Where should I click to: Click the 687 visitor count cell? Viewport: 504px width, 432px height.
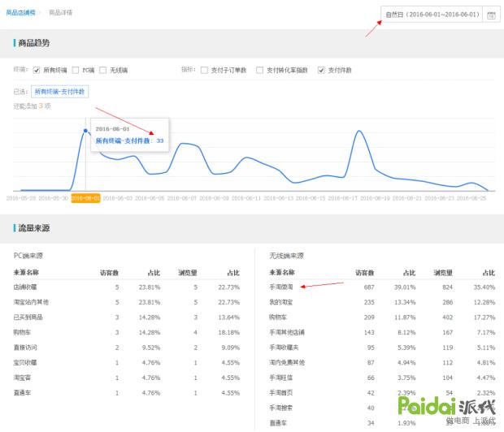[x=369, y=287]
